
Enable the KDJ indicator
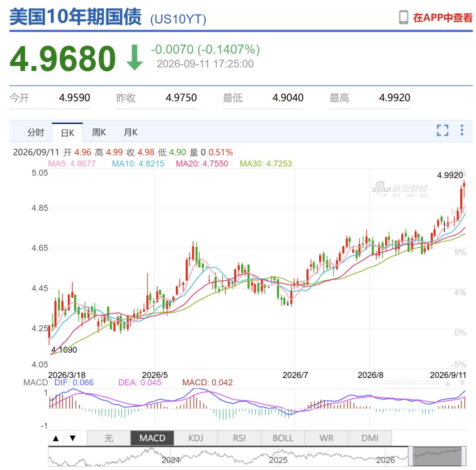(x=196, y=438)
